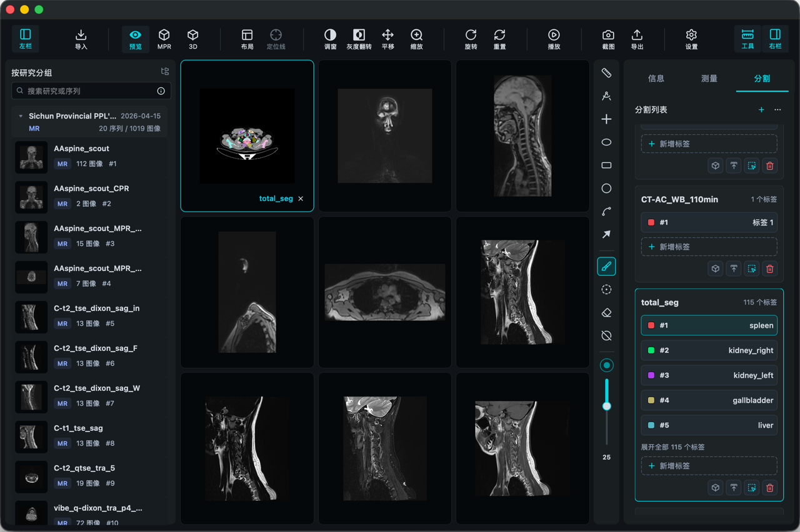Open the segmentation list more options menu
The width and height of the screenshot is (800, 532).
[x=777, y=110]
